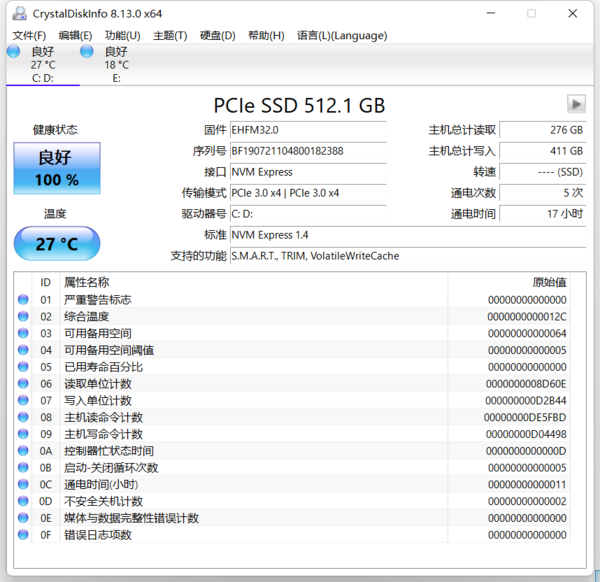Click the blue status orb for disk E:
600x582 pixels.
point(87,51)
